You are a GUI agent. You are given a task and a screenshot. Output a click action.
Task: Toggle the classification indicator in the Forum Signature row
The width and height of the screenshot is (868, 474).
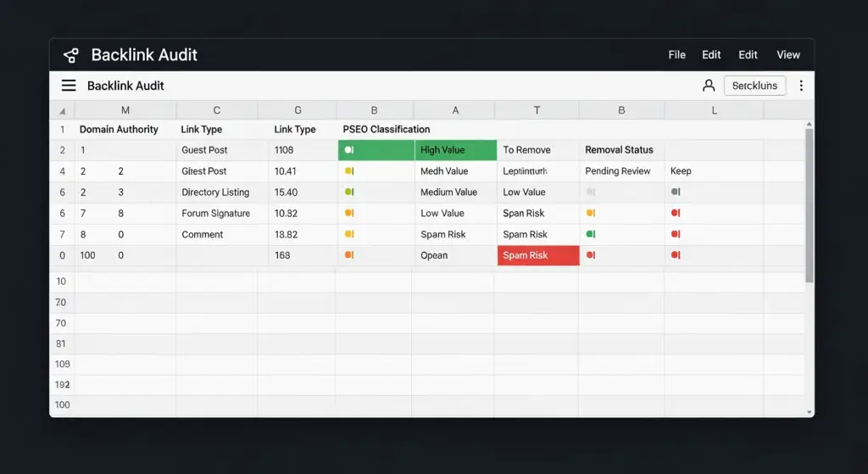(x=348, y=214)
